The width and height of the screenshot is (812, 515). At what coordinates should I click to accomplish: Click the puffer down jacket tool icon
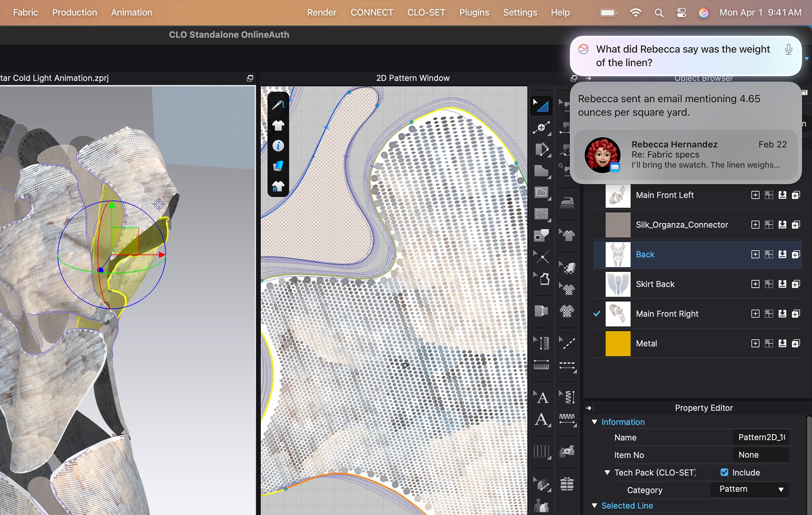tap(567, 484)
